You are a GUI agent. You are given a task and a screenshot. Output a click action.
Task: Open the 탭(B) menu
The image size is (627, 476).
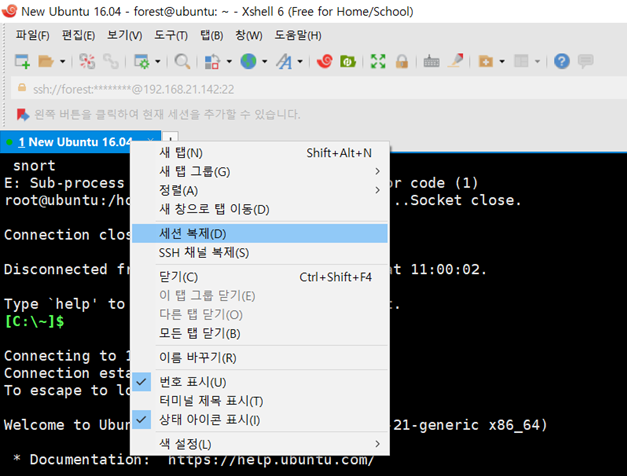(212, 35)
